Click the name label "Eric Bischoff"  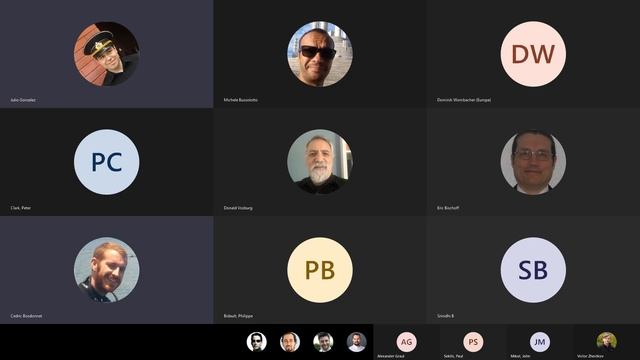pyautogui.click(x=448, y=208)
